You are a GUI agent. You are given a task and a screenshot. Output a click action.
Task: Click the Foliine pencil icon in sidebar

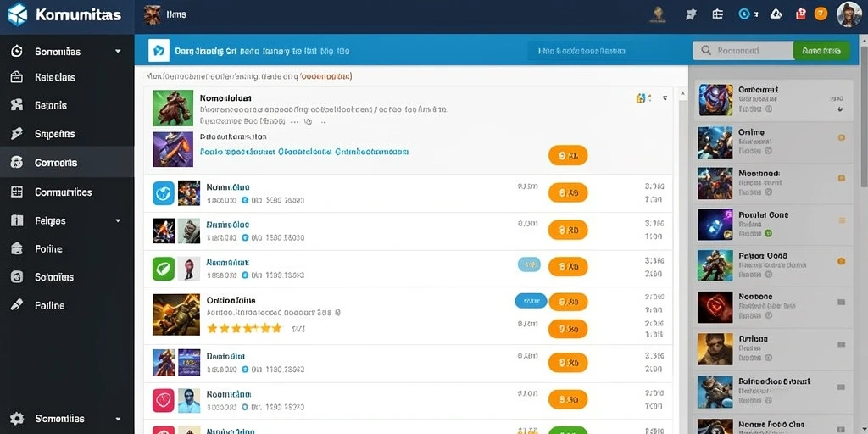coord(17,305)
